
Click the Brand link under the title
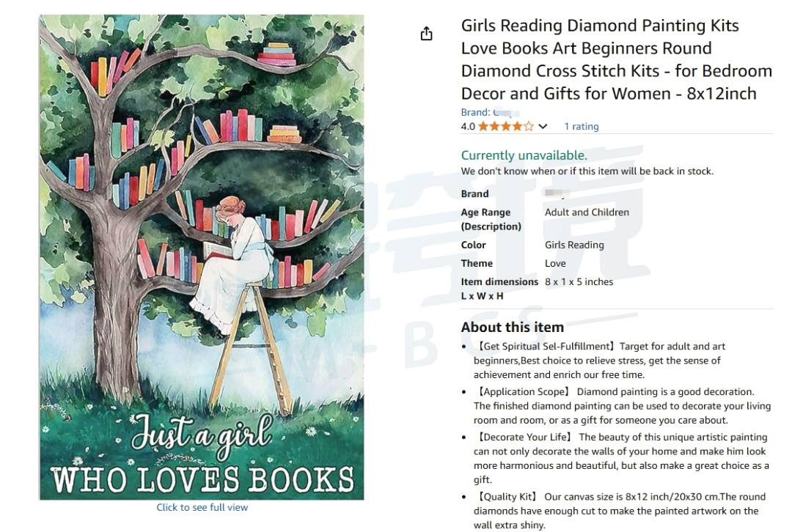tap(490, 112)
